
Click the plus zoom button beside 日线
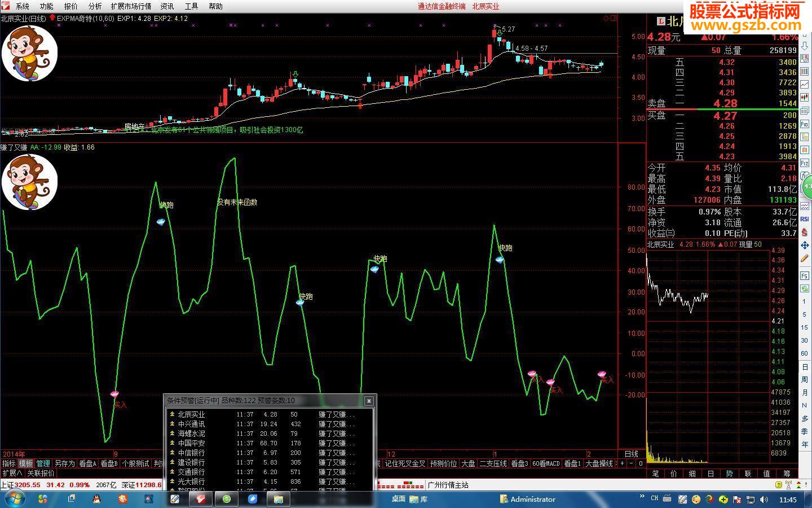click(622, 463)
